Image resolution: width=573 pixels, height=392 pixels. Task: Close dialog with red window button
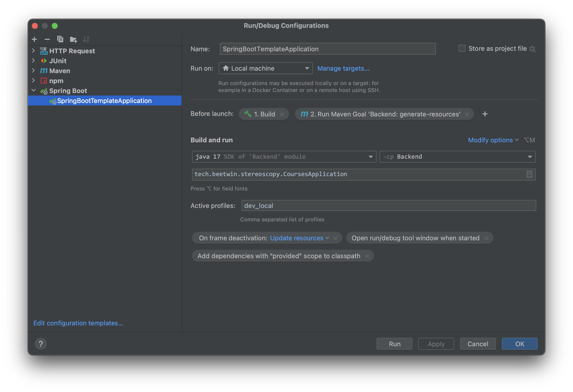point(35,26)
